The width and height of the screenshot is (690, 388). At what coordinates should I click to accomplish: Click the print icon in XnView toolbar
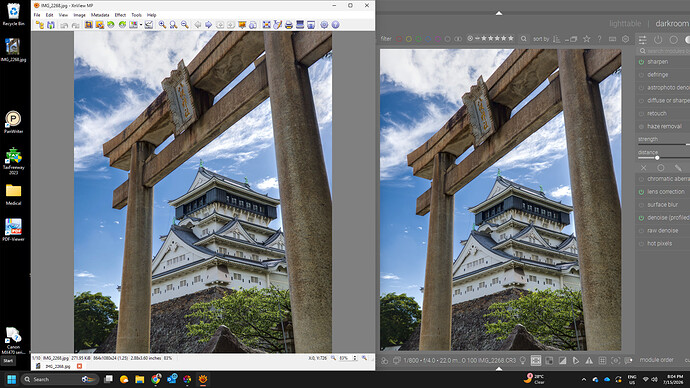point(289,25)
